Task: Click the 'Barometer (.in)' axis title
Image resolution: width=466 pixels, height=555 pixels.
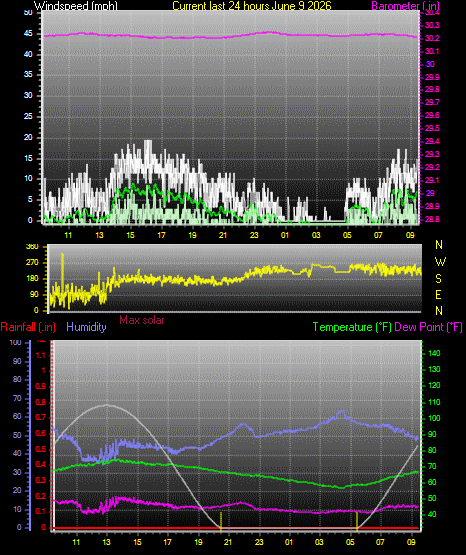Action: point(405,6)
